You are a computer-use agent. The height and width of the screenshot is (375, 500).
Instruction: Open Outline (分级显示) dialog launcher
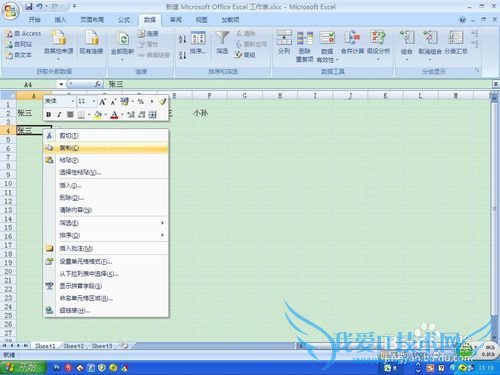[x=477, y=71]
